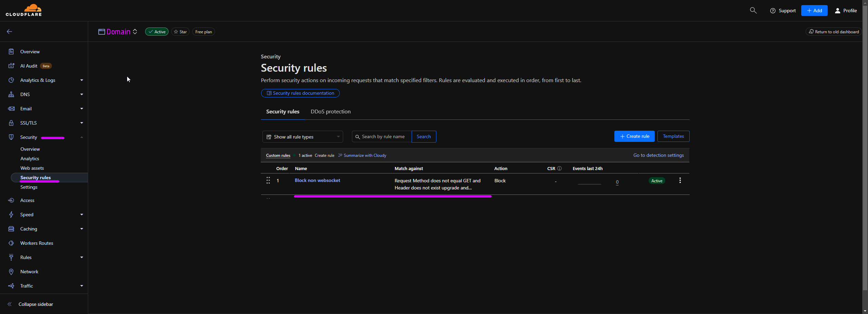The image size is (868, 314).
Task: Open the Domain selector switcher
Action: pyautogui.click(x=135, y=32)
